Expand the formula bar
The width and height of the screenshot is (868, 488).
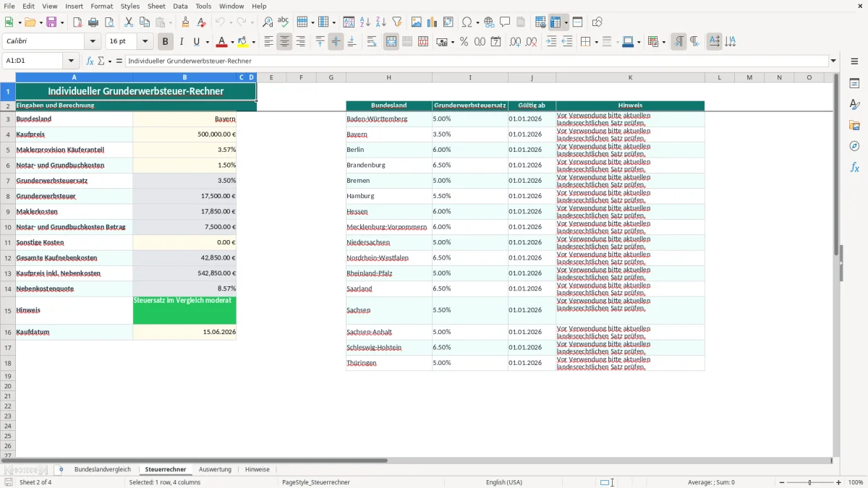[x=833, y=61]
